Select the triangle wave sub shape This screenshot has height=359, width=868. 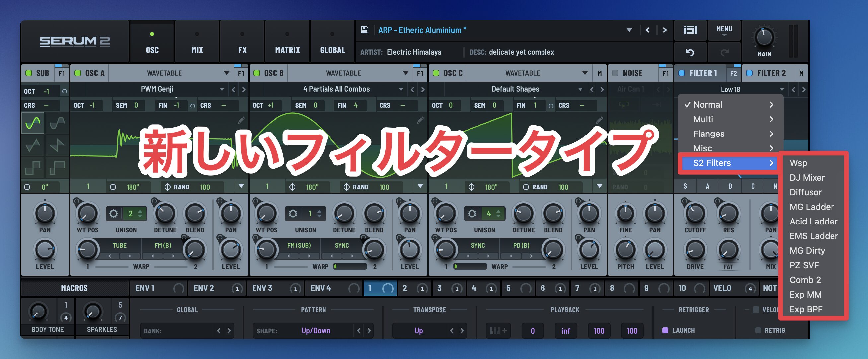[x=33, y=145]
